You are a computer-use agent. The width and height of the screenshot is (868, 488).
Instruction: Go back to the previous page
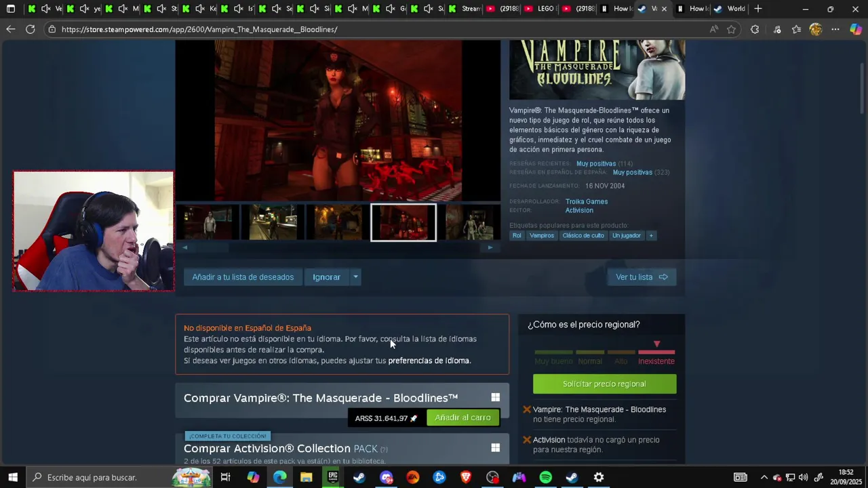pos(10,29)
